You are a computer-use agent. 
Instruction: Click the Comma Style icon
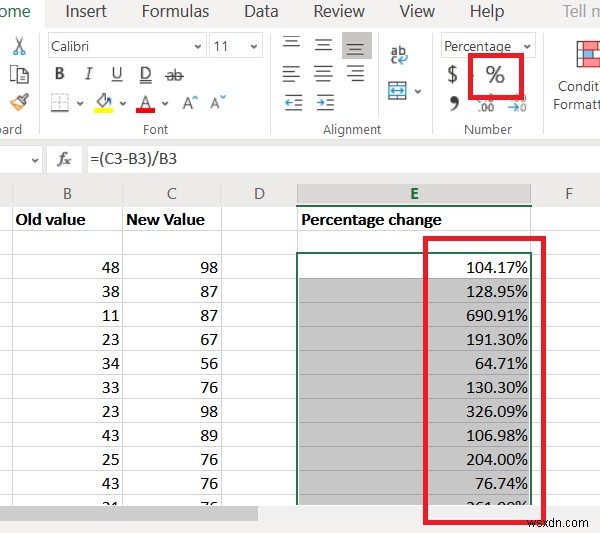[x=453, y=103]
